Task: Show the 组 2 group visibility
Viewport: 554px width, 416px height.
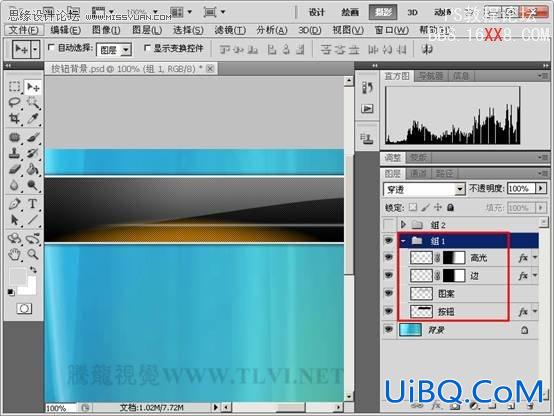Action: (389, 224)
